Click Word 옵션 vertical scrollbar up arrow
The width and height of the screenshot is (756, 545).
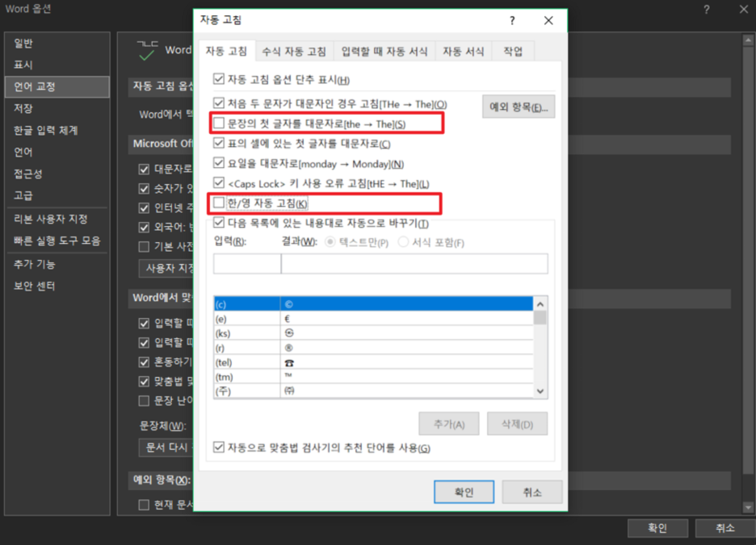tap(748, 40)
